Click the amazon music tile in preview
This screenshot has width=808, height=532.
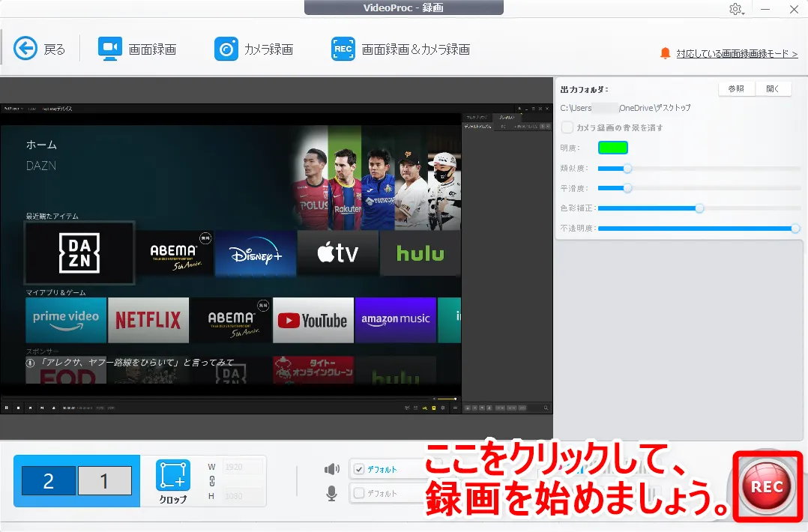396,320
